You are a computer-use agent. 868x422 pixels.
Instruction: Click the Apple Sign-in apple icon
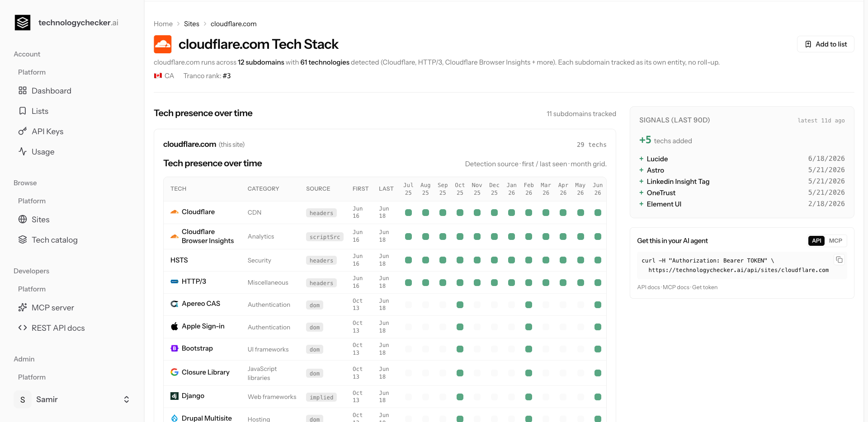[x=175, y=326]
